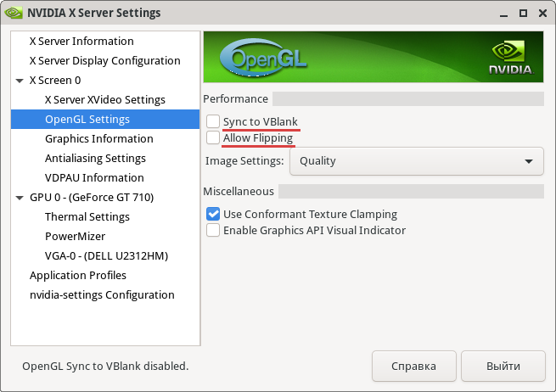The image size is (556, 392).
Task: Click the Выйти quit button
Action: (x=503, y=367)
